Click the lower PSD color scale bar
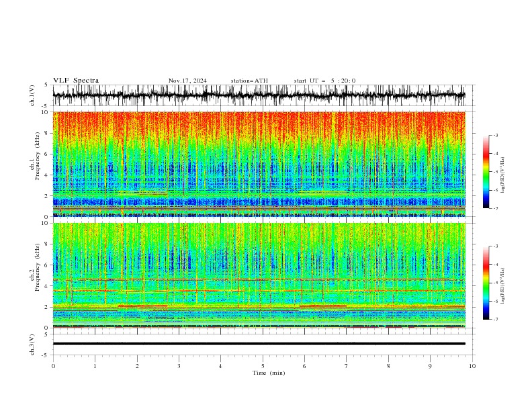This screenshot has height=411, width=532. tap(486, 283)
